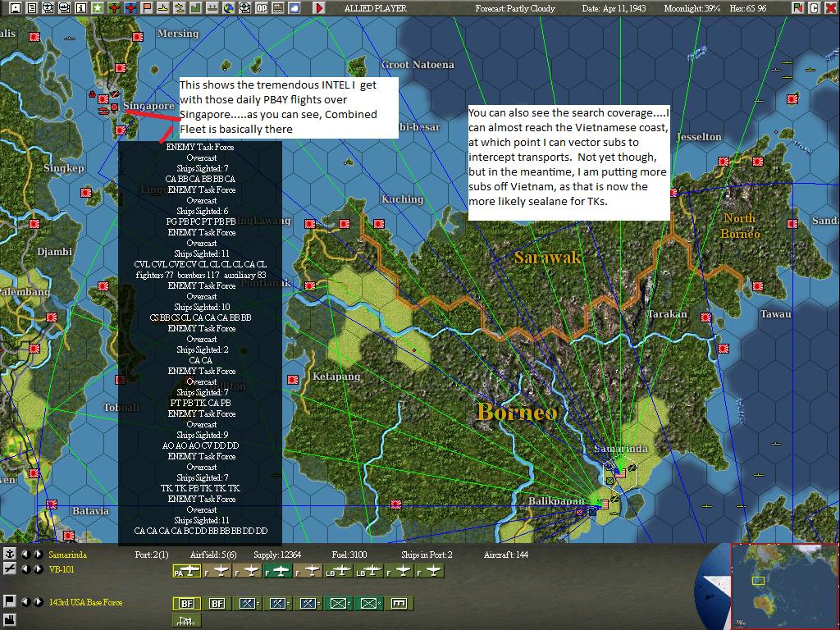Click the white star on green icon

point(98,8)
